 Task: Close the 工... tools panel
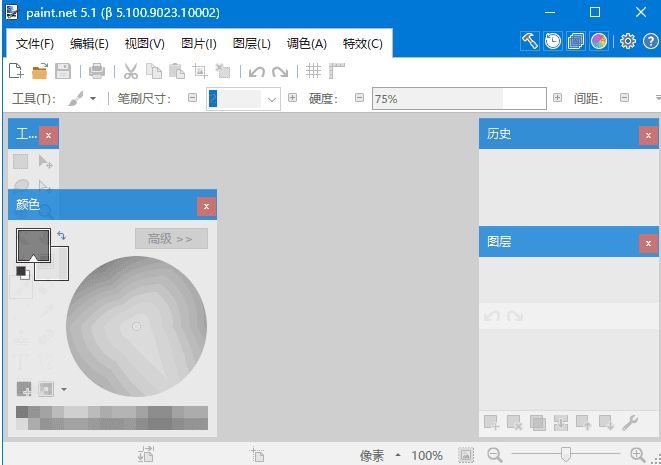[48, 135]
